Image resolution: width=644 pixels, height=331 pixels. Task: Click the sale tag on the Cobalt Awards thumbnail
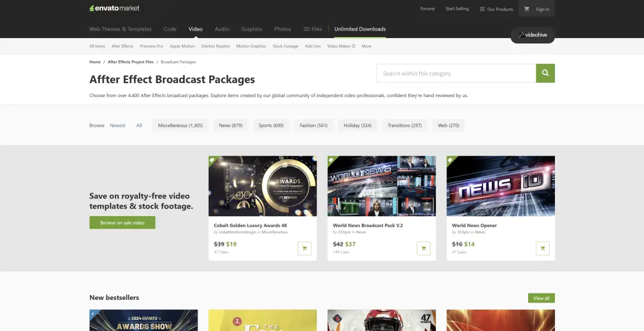click(x=213, y=160)
